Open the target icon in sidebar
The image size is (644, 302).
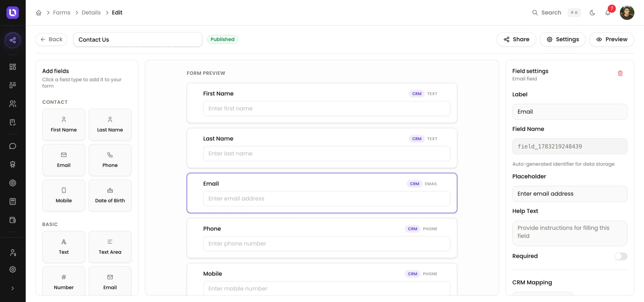pos(13,183)
